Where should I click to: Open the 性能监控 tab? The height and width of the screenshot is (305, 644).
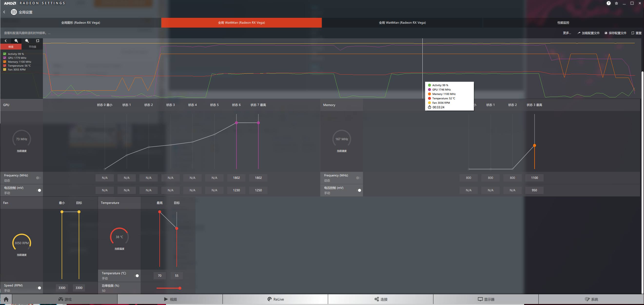click(x=563, y=22)
